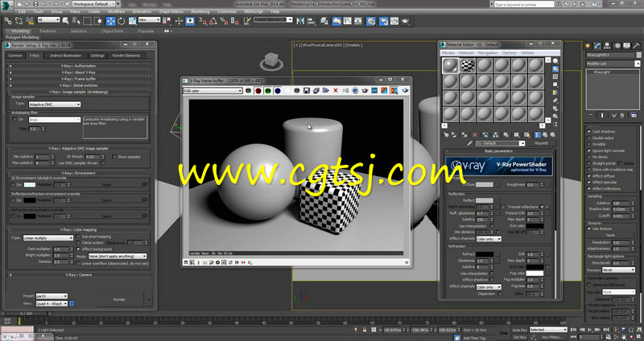Expand the V-Ray:: Camera rollout
The width and height of the screenshot is (644, 341).
point(79,274)
